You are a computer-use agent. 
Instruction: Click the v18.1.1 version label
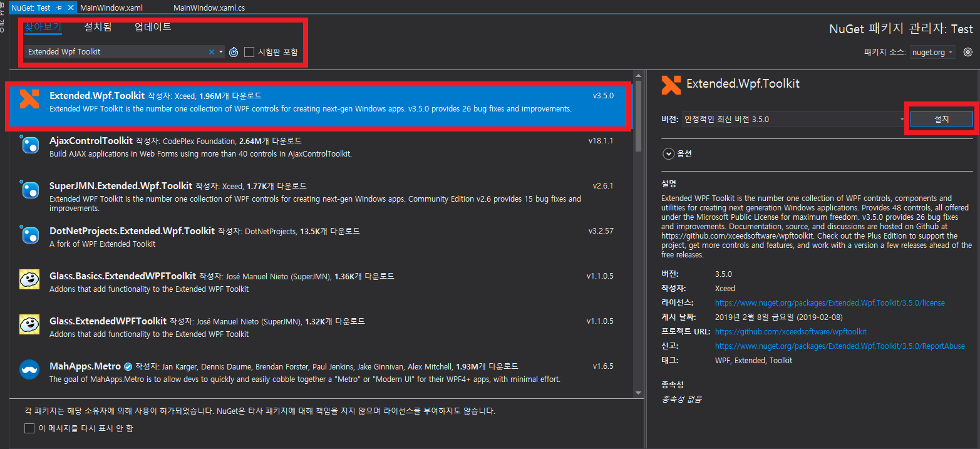pyautogui.click(x=601, y=141)
